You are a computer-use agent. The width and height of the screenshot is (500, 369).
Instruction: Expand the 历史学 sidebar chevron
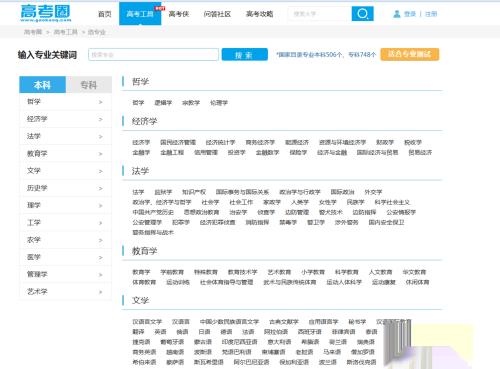[100, 189]
